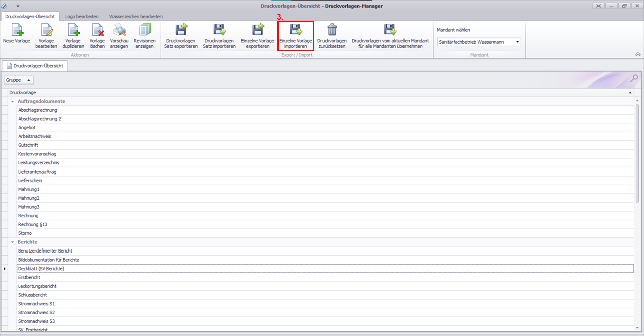This screenshot has width=644, height=336.
Task: Switch to the Logo bearbeiten tab
Action: [82, 17]
